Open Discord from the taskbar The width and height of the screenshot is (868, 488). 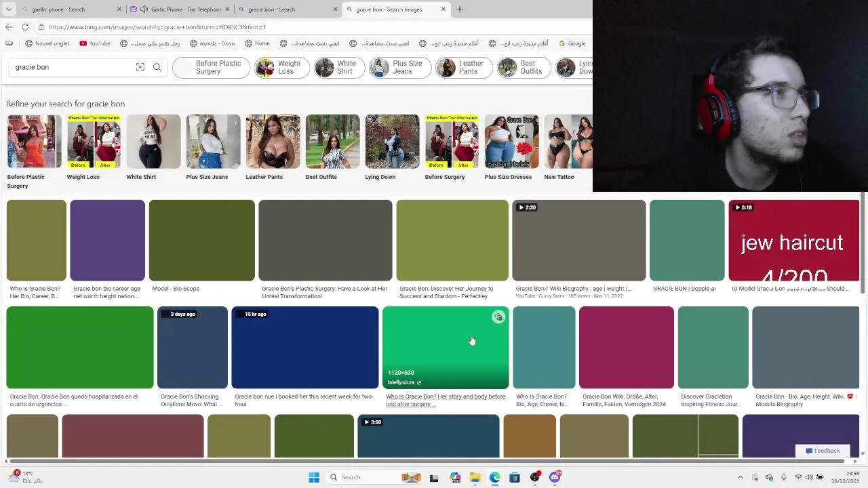click(555, 477)
